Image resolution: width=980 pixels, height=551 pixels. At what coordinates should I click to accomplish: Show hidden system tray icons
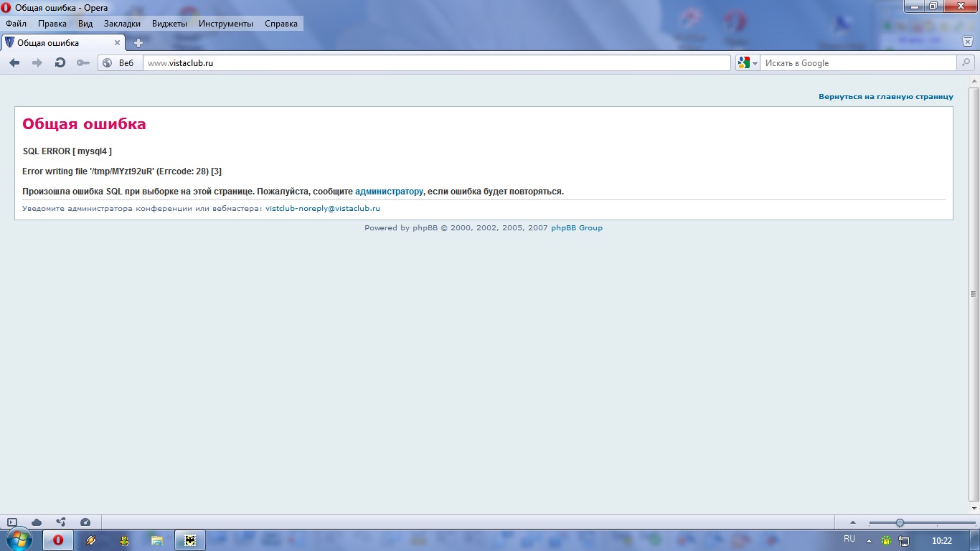pos(869,540)
